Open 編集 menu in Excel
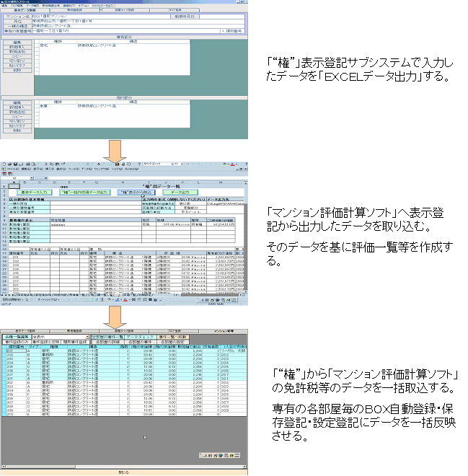The width and height of the screenshot is (468, 476). 26,169
